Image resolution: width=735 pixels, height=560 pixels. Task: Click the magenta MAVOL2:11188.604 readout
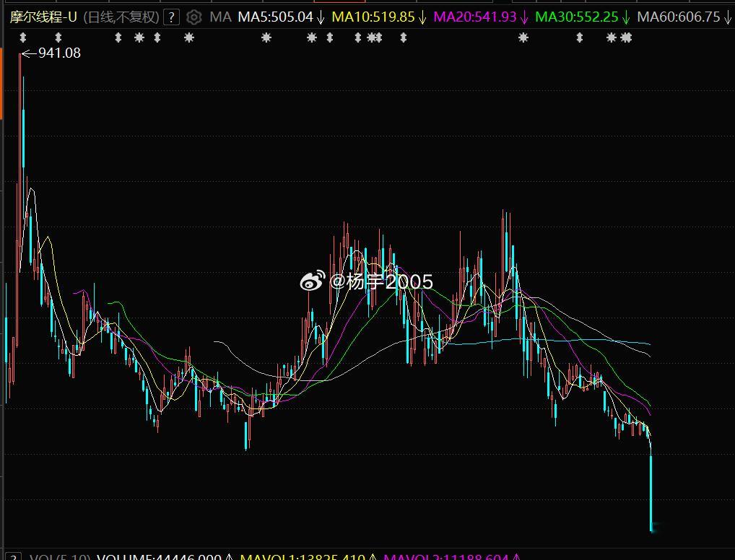[x=445, y=556]
